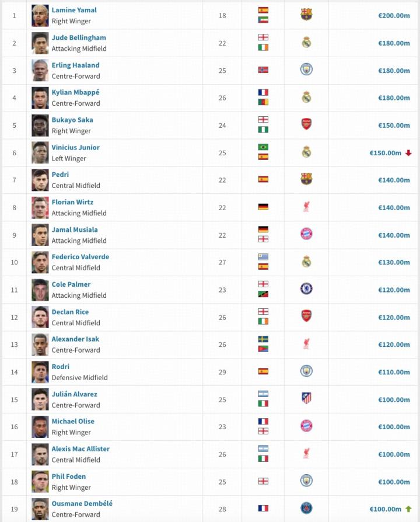Click the Norway flag in Haaland's row

point(263,70)
